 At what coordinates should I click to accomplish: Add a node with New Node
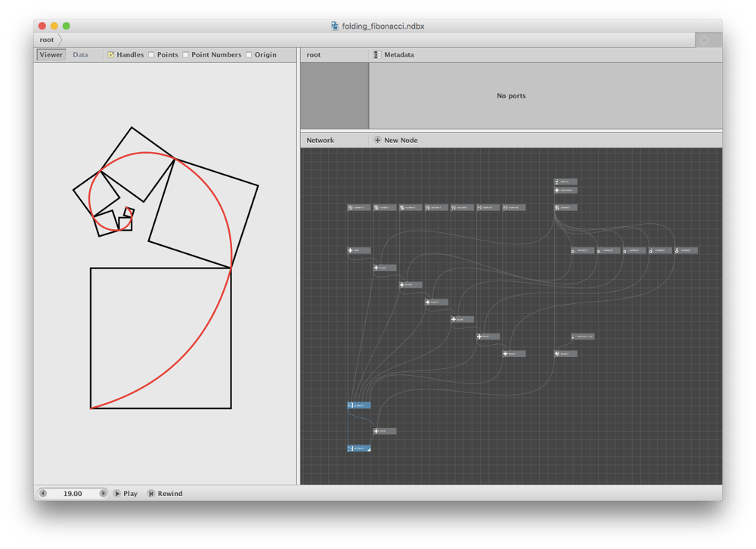pos(396,141)
